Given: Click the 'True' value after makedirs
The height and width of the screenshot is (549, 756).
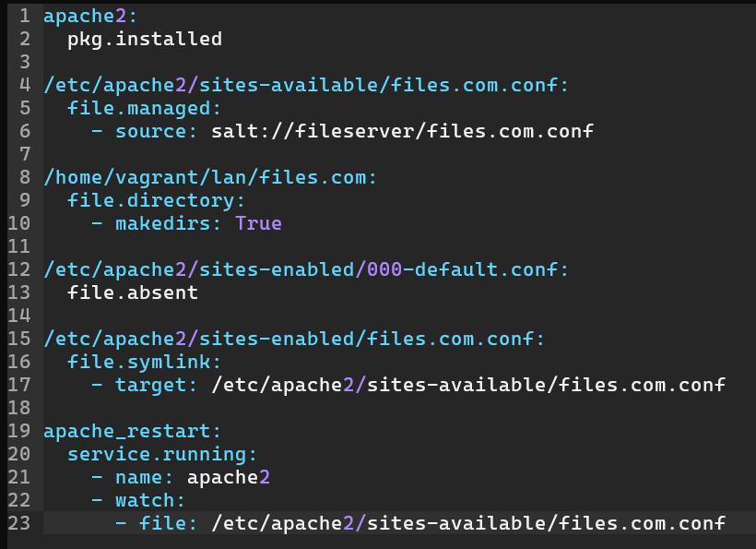Looking at the screenshot, I should [x=258, y=223].
